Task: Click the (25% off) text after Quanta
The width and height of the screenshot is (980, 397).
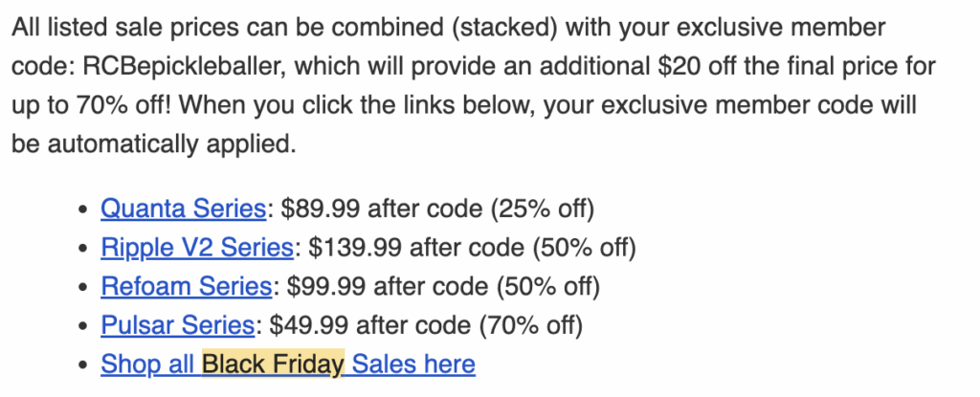Action: coord(543,209)
